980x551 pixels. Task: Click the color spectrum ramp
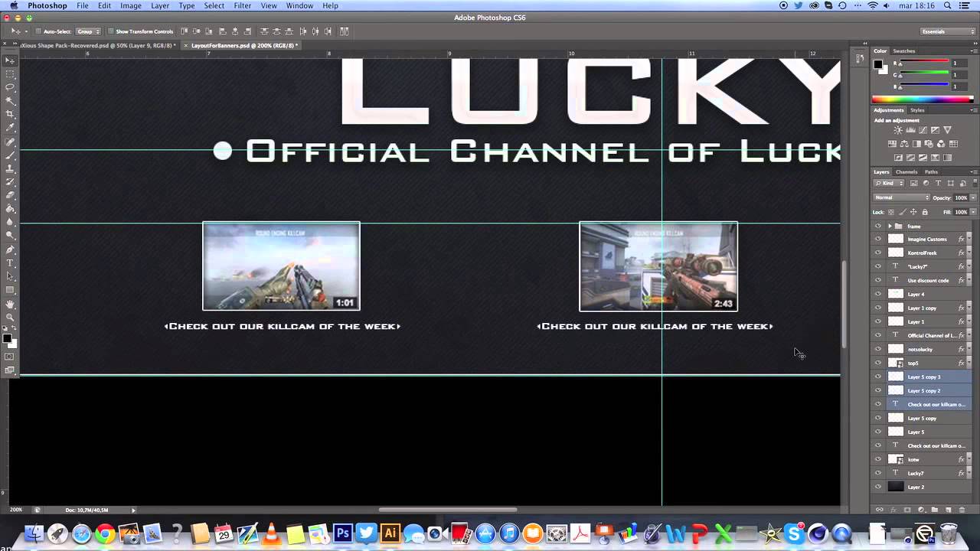coord(923,99)
